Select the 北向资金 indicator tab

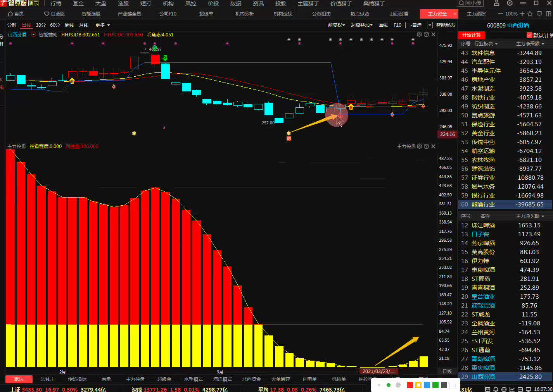252,379
